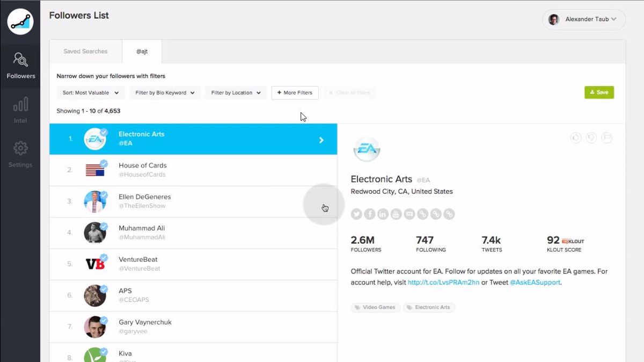Screen dimensions: 644x362
Task: Click the @HouseofCards handle
Action: coord(142,175)
